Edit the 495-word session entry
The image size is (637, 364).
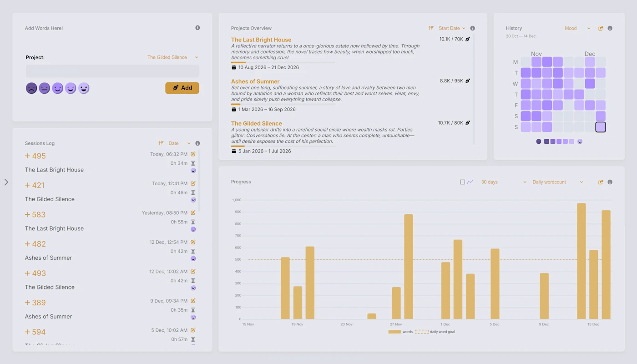(193, 154)
